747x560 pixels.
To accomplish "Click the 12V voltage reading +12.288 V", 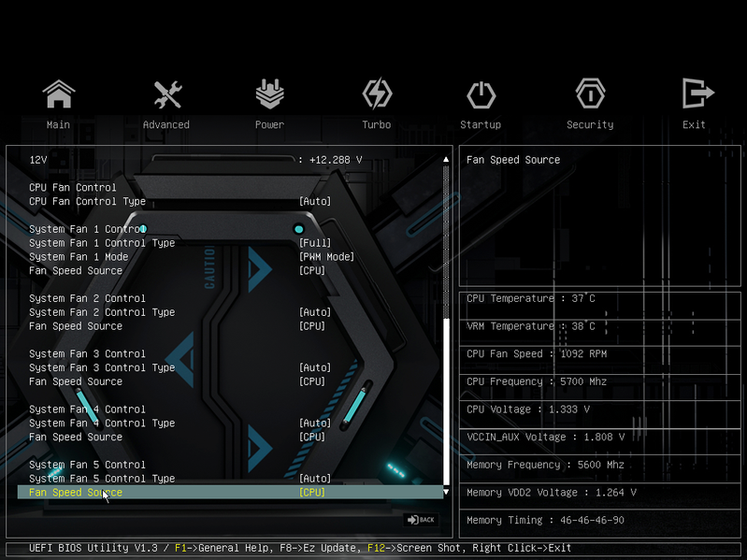I will (336, 160).
